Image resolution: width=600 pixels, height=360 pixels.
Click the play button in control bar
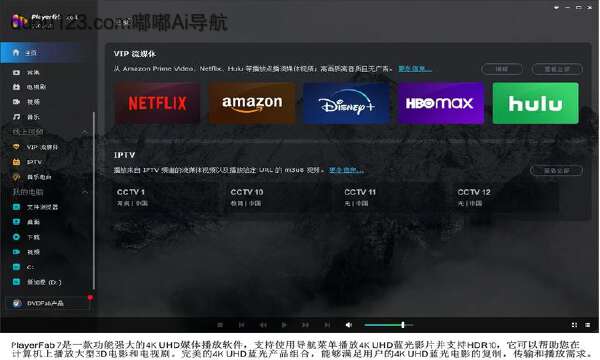pos(284,325)
